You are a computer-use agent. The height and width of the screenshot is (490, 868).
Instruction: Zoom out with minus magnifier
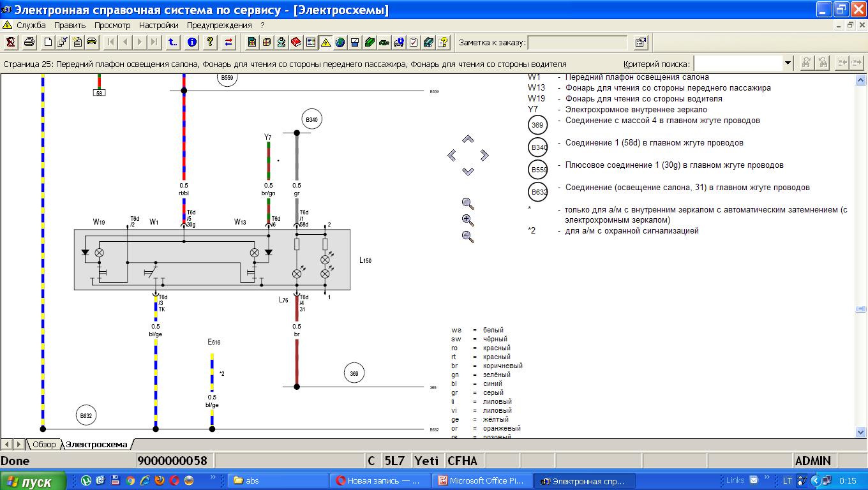[x=468, y=236]
